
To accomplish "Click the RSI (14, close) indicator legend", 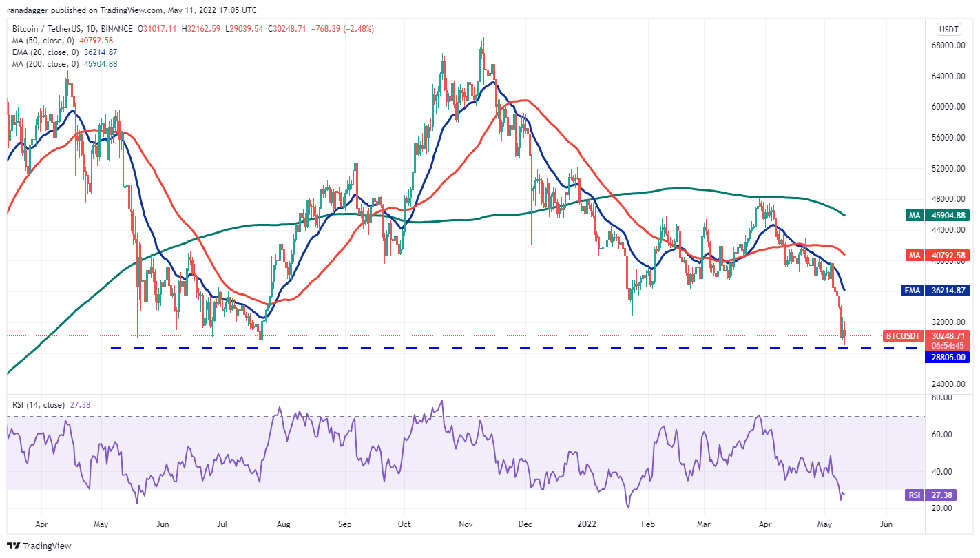I will (x=52, y=405).
